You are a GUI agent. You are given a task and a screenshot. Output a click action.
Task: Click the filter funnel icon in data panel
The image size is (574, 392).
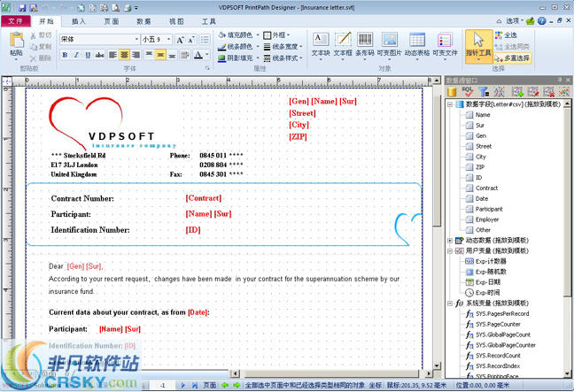[484, 91]
